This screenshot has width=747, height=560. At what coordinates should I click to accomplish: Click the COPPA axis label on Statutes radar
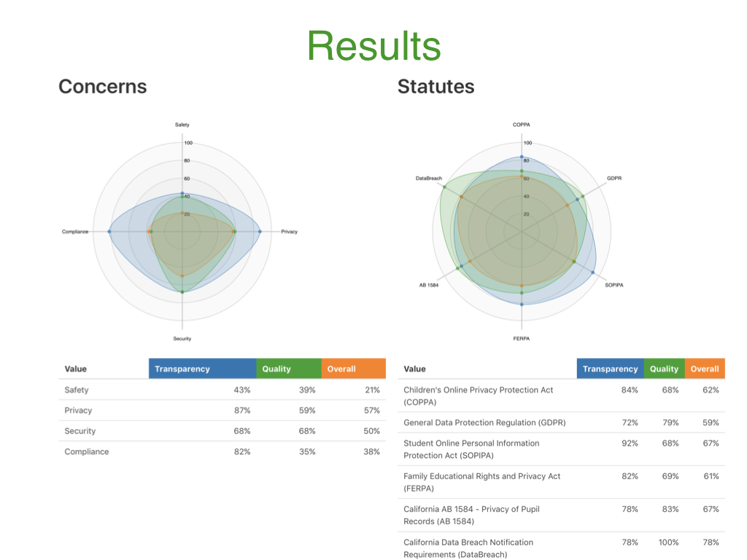point(522,125)
